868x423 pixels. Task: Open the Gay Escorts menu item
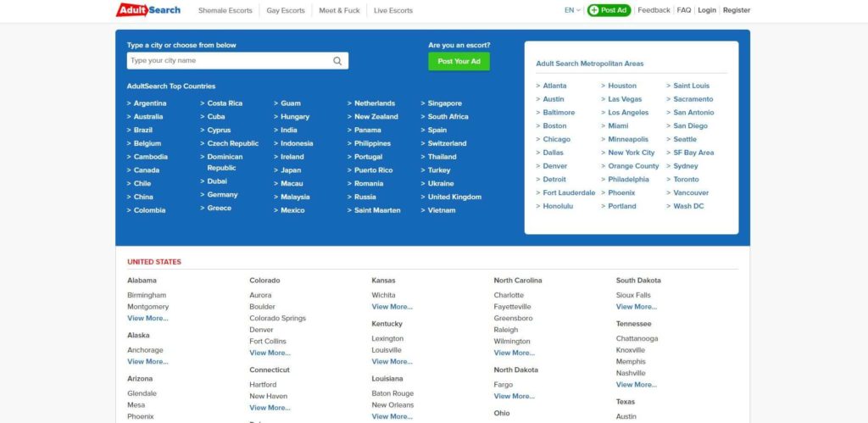286,10
